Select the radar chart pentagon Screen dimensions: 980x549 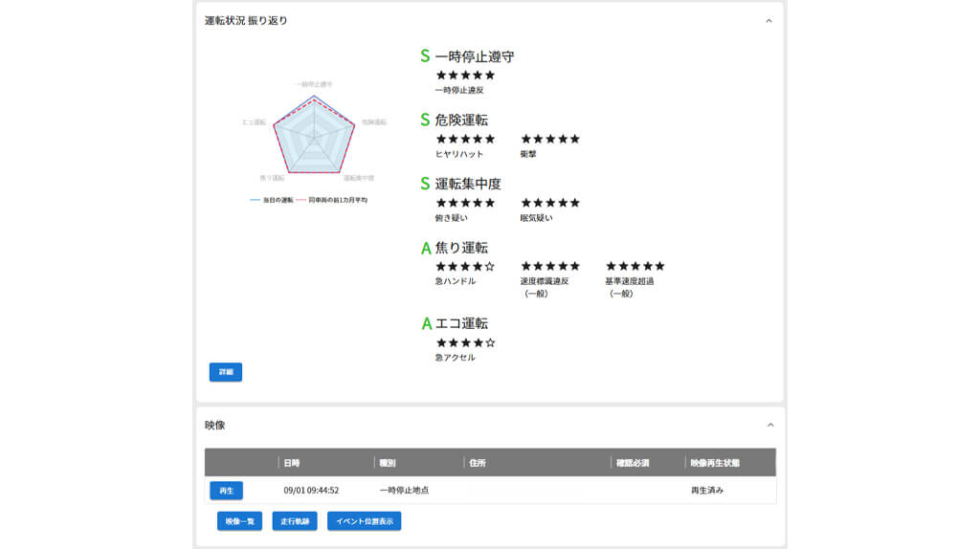point(314,138)
